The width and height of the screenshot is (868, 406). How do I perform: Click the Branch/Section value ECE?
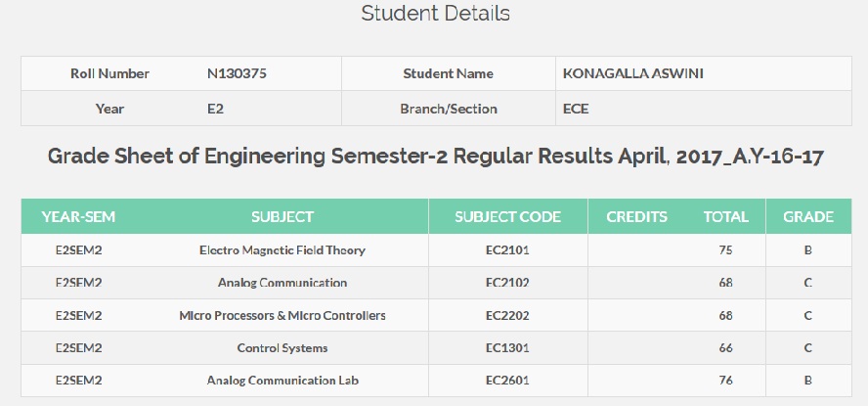click(576, 109)
